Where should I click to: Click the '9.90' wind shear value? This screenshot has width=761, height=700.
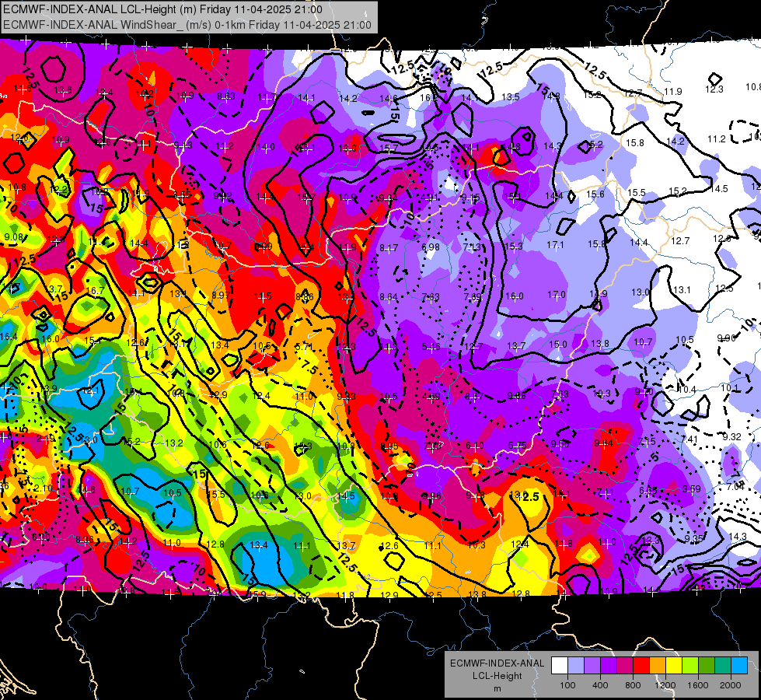pos(727,338)
